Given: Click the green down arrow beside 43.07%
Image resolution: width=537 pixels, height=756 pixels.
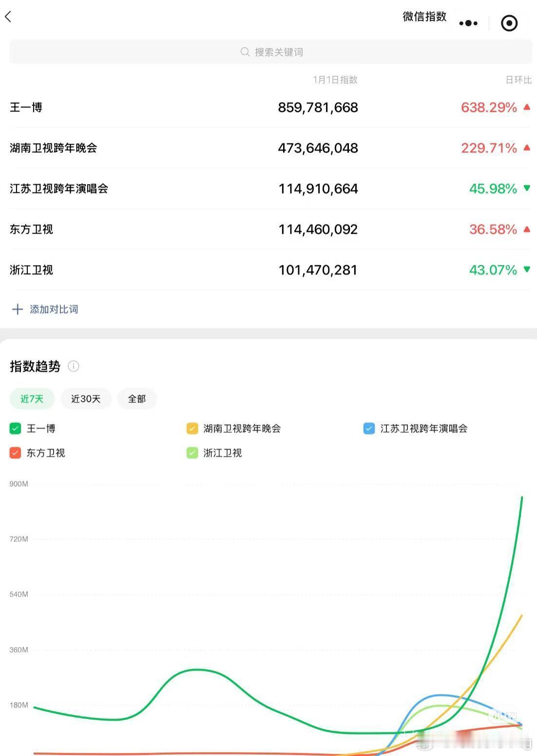Looking at the screenshot, I should point(527,269).
